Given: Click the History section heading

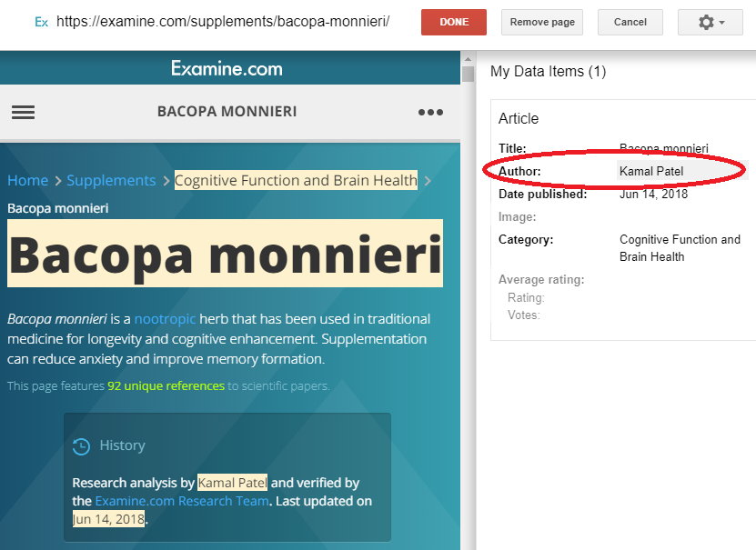Looking at the screenshot, I should [123, 445].
